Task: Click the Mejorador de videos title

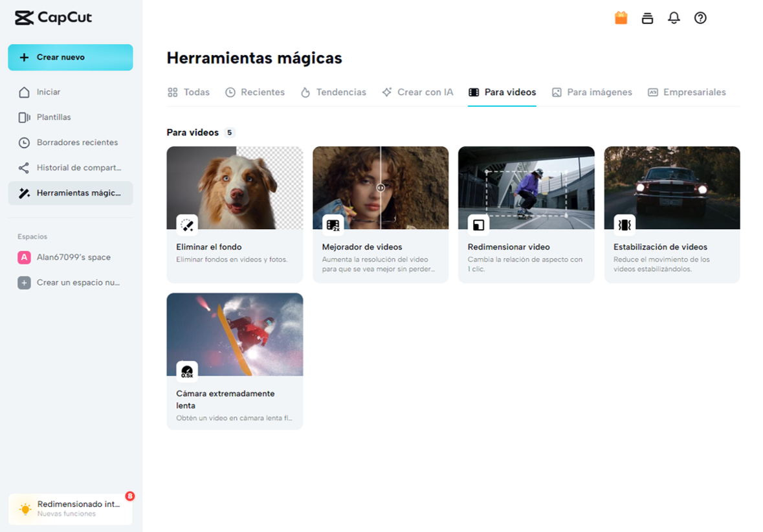Action: click(362, 247)
